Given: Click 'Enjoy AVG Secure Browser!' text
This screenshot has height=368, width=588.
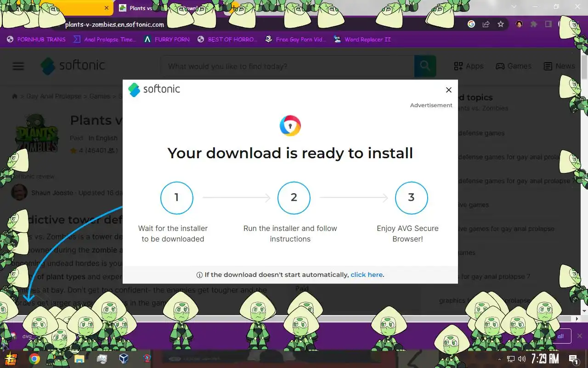Looking at the screenshot, I should (407, 234).
